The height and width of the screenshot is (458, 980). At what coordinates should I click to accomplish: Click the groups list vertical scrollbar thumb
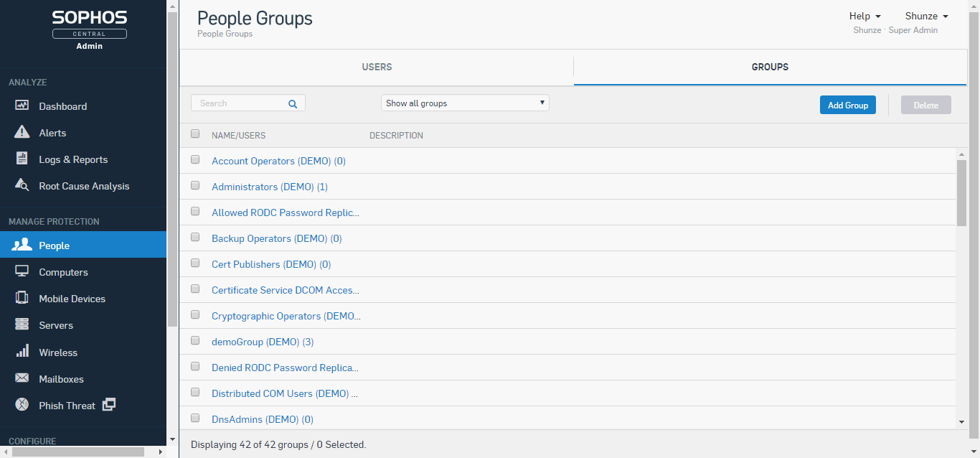coord(961,192)
